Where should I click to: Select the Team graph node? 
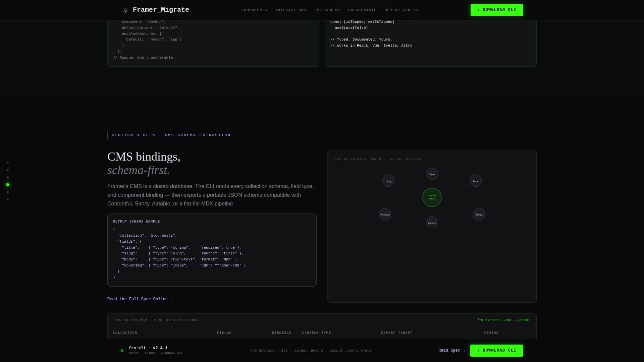click(475, 181)
